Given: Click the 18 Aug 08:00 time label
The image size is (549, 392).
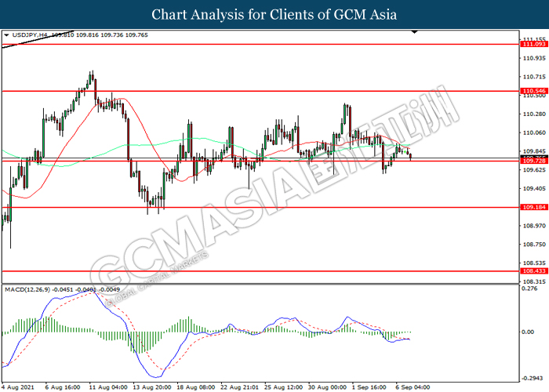Looking at the screenshot, I should pos(196,387).
